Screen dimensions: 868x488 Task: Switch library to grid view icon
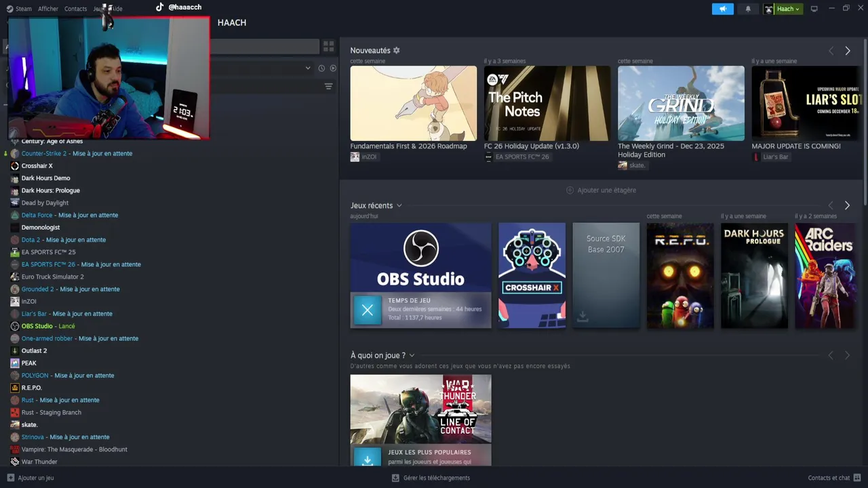coord(328,46)
